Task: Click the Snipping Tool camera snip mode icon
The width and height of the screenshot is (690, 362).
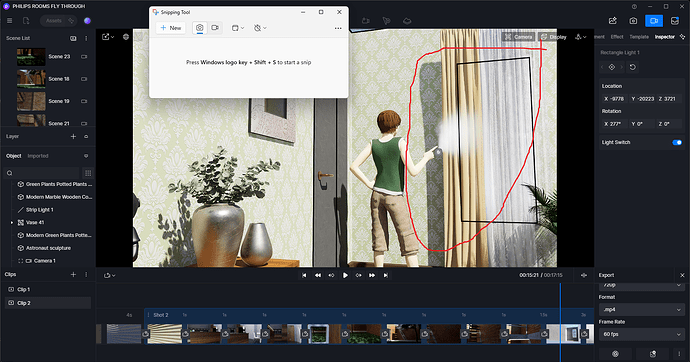Action: [199, 28]
